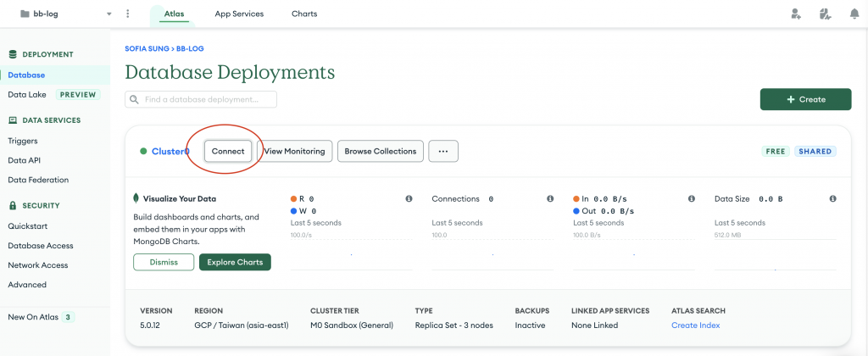Click the Create deployment button
This screenshot has height=356, width=868.
[805, 100]
